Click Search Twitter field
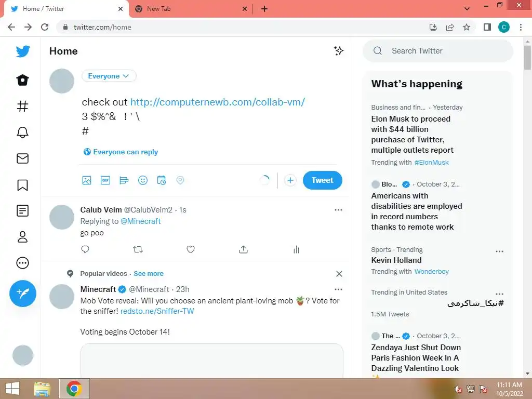The width and height of the screenshot is (532, 399). (x=437, y=51)
